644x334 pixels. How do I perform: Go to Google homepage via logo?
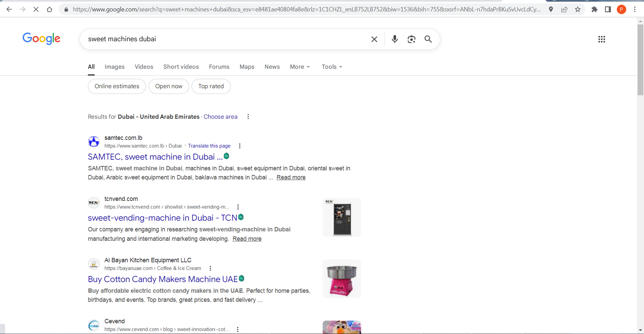[x=41, y=39]
